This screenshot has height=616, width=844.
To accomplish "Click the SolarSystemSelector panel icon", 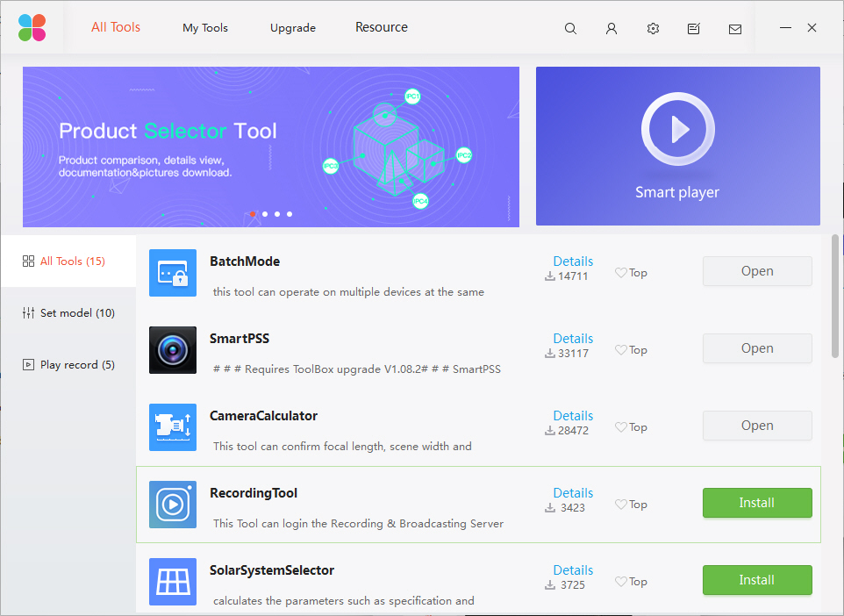I will click(x=173, y=582).
